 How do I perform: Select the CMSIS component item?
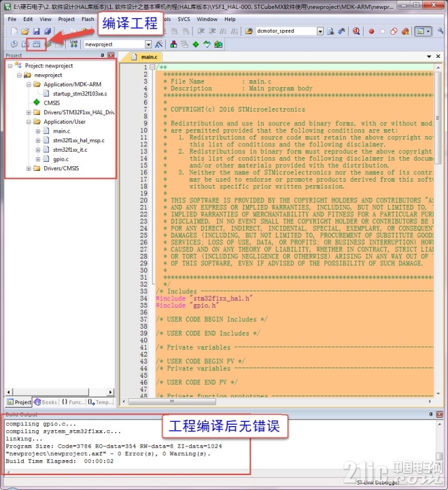(52, 103)
